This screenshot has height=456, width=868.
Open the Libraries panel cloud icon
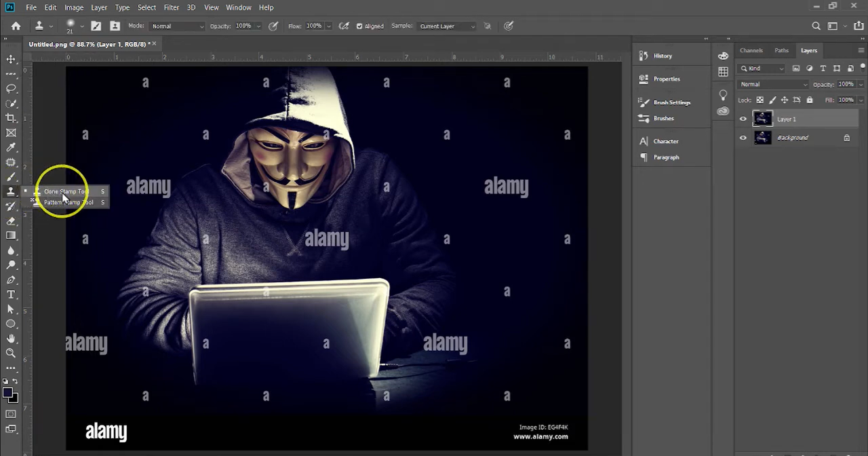[723, 111]
